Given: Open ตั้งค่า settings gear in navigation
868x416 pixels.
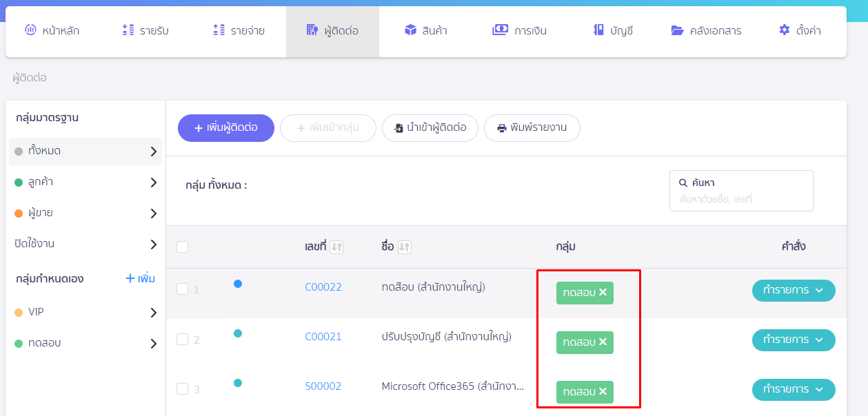Looking at the screenshot, I should pos(785,30).
